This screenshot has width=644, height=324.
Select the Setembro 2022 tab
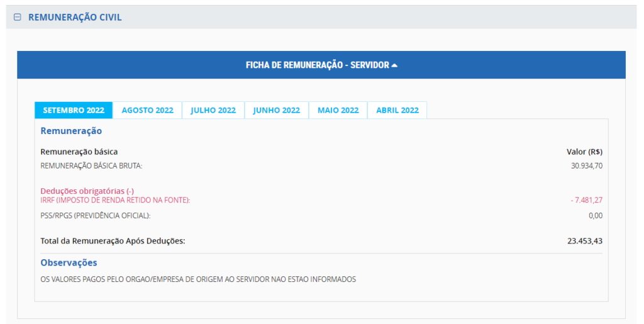[x=74, y=110]
